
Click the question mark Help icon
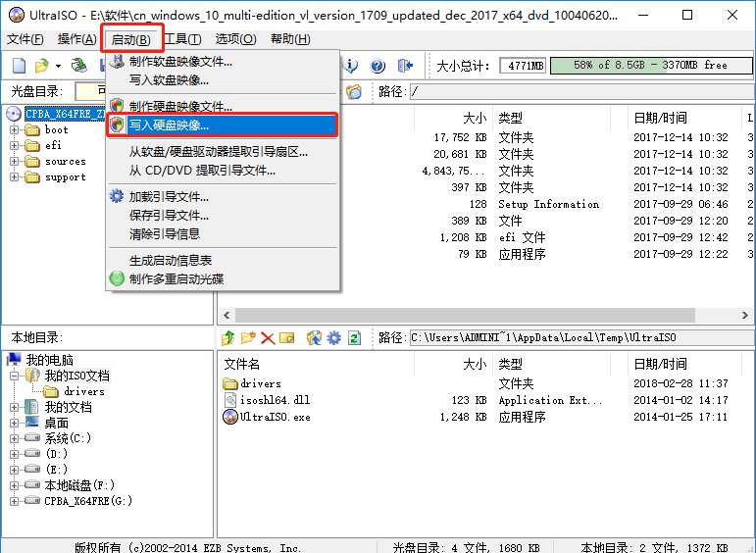point(378,65)
